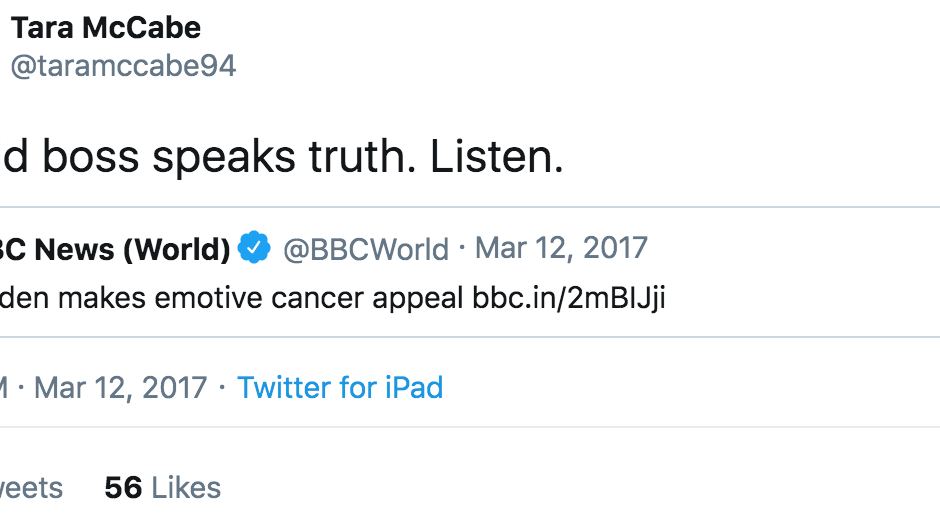940x528 pixels.
Task: Click the word 'iPad' in the source label
Action: point(411,387)
